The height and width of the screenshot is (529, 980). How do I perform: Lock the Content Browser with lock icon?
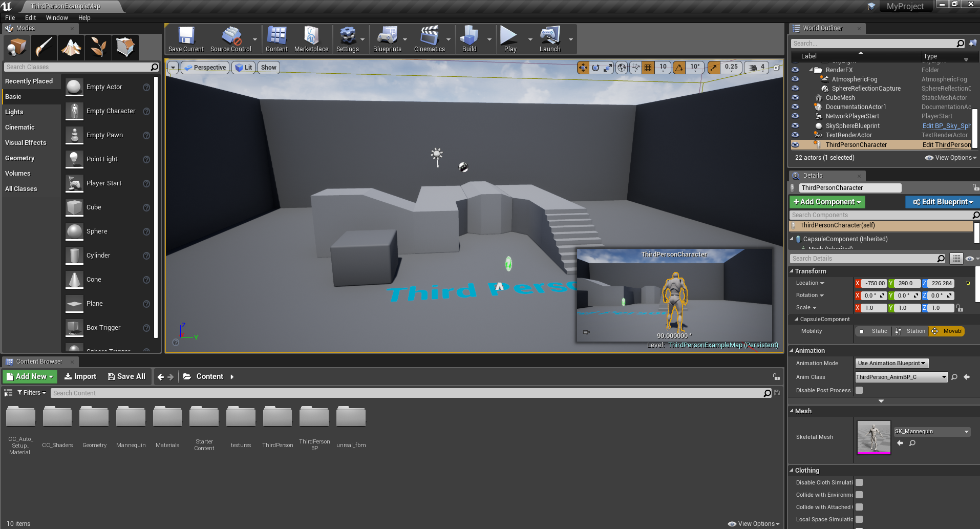coord(776,377)
